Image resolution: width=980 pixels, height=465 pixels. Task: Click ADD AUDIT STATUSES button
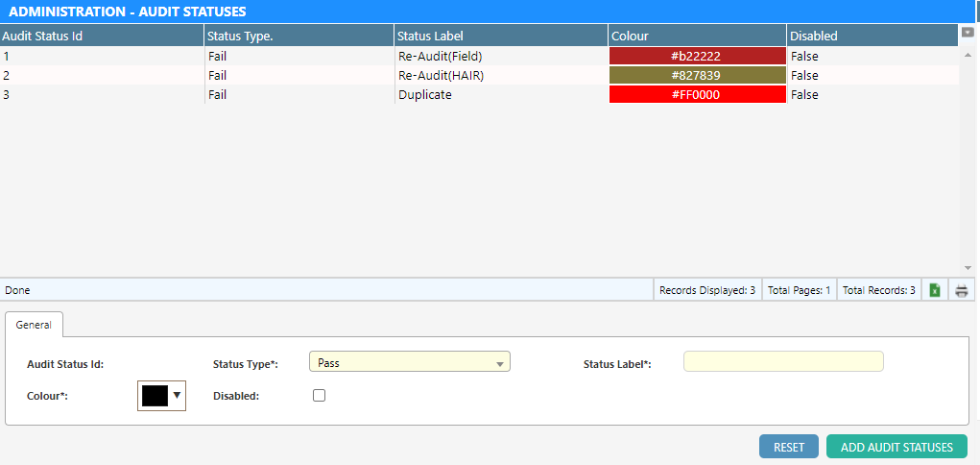896,447
